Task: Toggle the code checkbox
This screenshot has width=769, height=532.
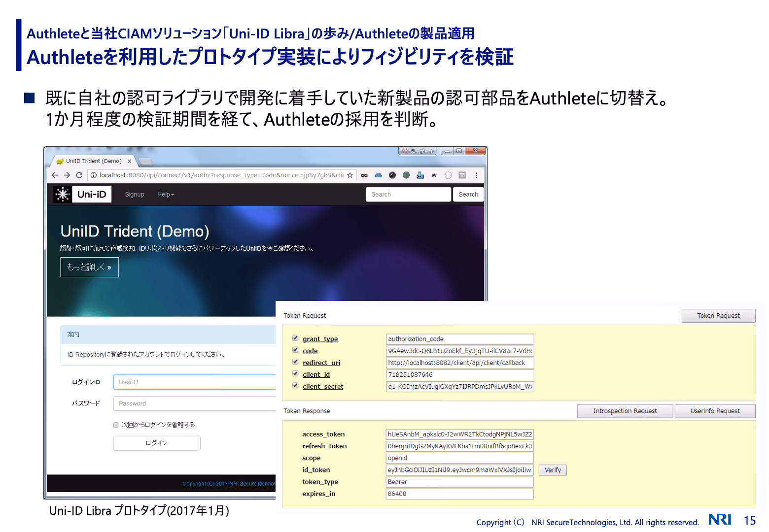Action: pyautogui.click(x=295, y=350)
